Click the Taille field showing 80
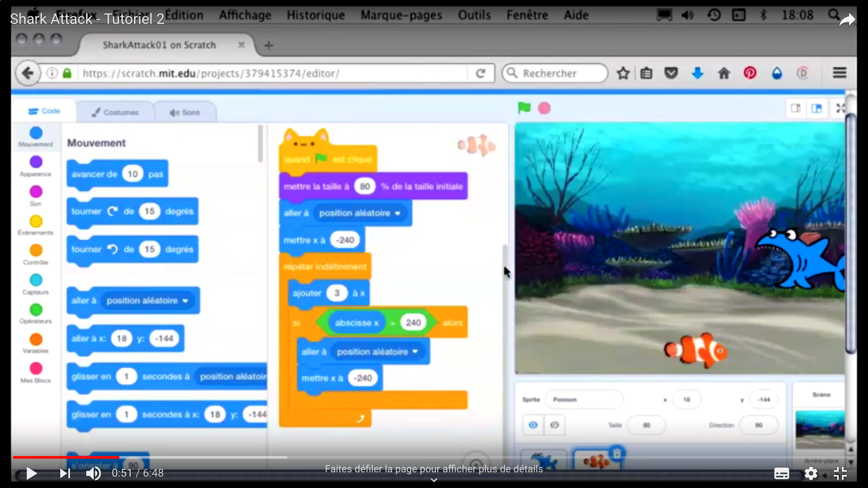 [x=646, y=425]
